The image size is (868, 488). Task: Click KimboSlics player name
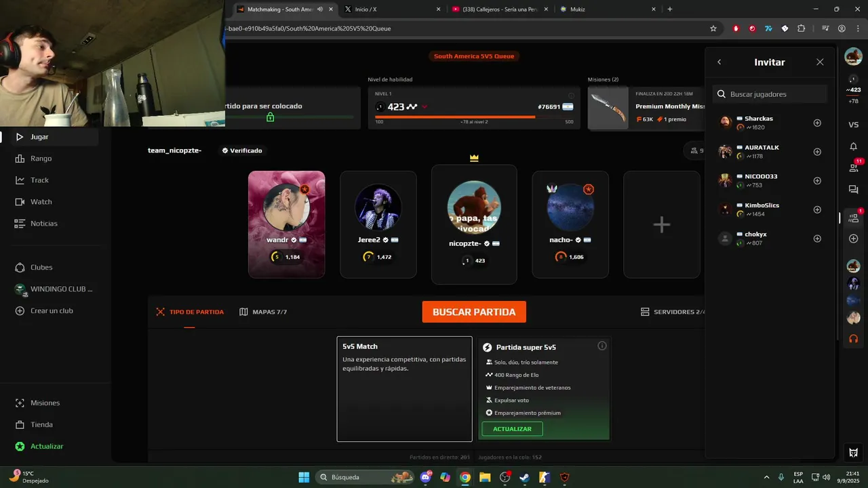(x=762, y=205)
